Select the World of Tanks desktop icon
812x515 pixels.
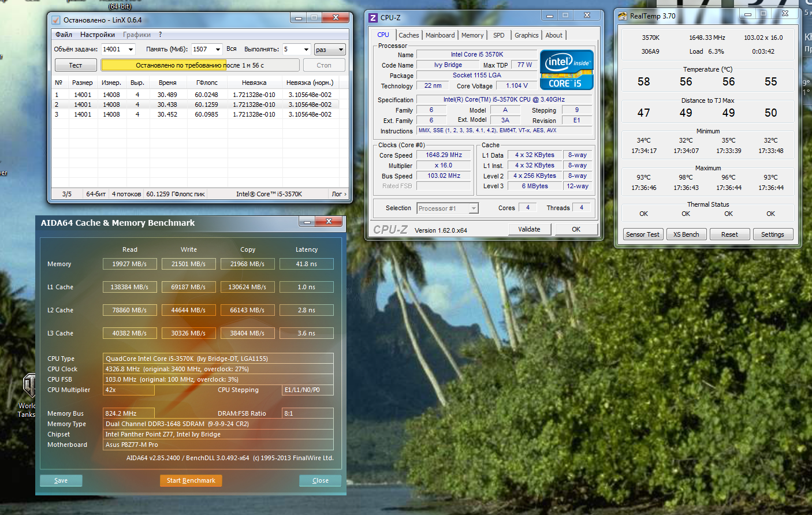click(x=27, y=395)
